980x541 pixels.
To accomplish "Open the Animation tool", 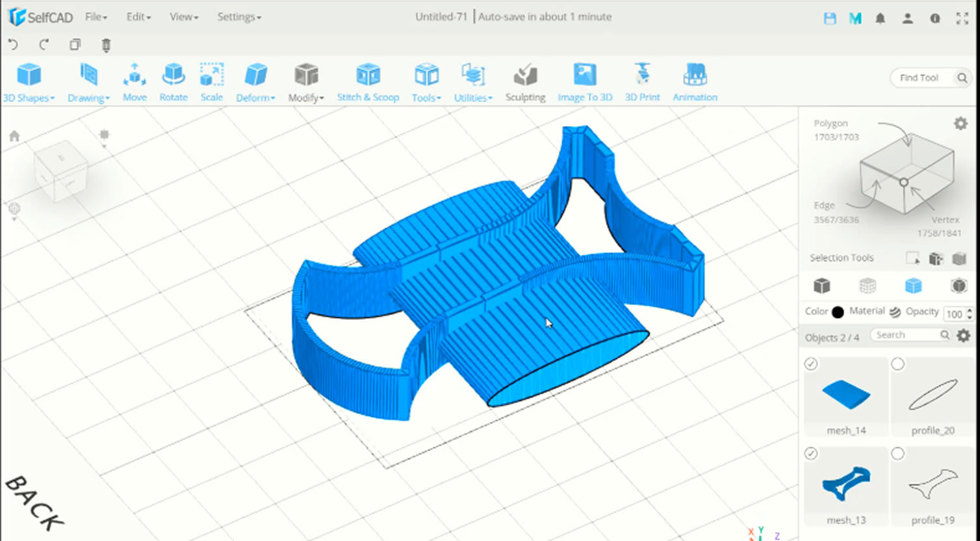I will [695, 83].
